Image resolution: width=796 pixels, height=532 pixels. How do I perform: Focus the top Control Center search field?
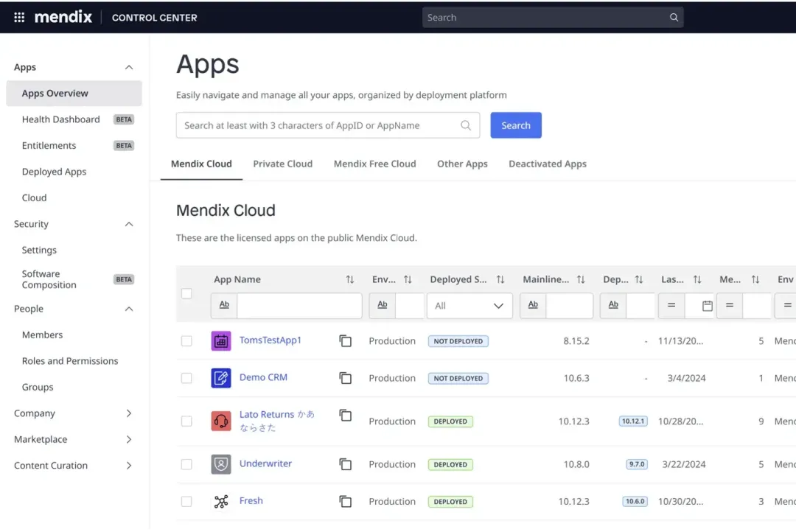[552, 17]
